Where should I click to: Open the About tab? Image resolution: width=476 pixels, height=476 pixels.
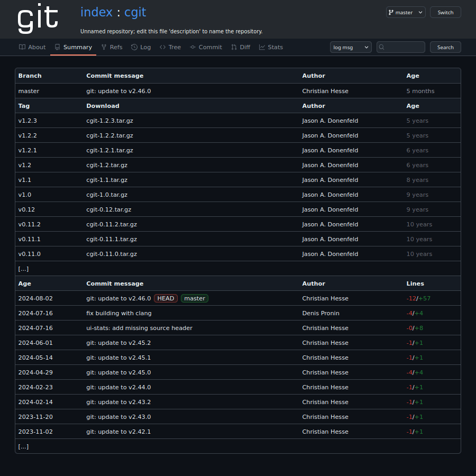[32, 47]
